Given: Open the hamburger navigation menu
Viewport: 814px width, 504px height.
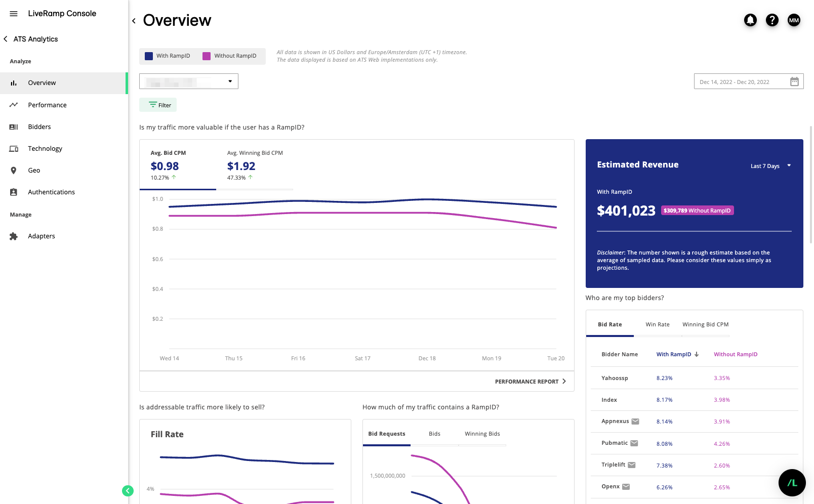Looking at the screenshot, I should [14, 14].
